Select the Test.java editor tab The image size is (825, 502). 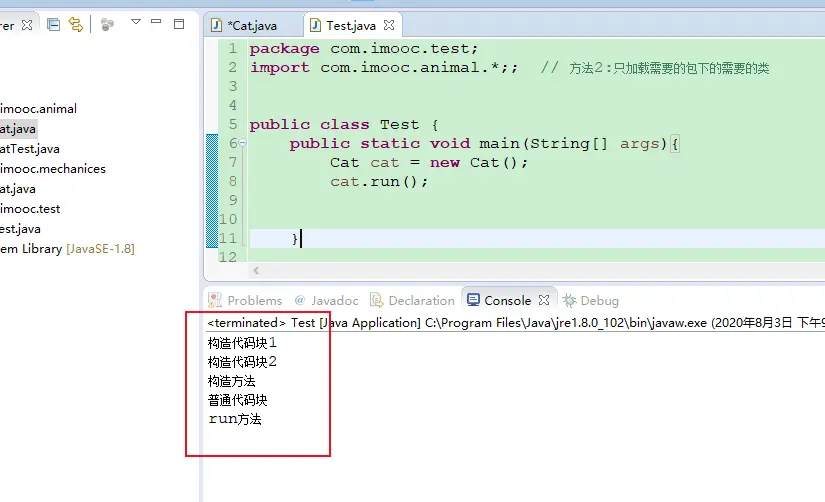click(x=351, y=25)
